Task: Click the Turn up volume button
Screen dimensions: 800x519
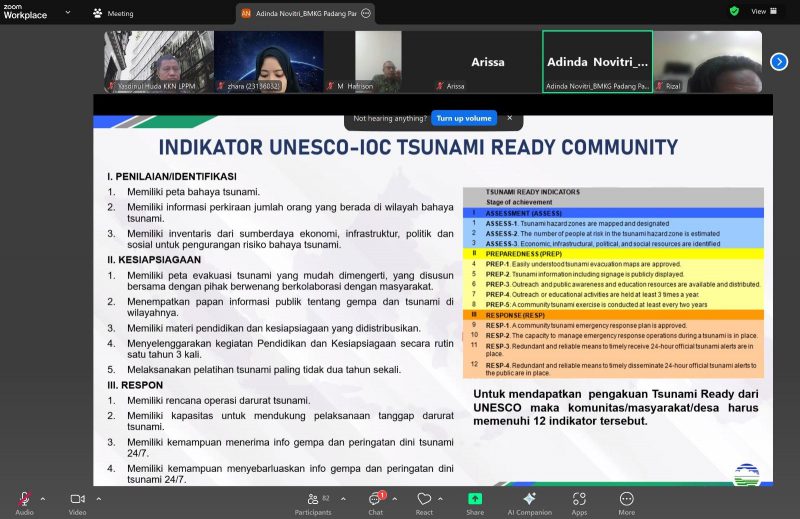Action: [464, 118]
